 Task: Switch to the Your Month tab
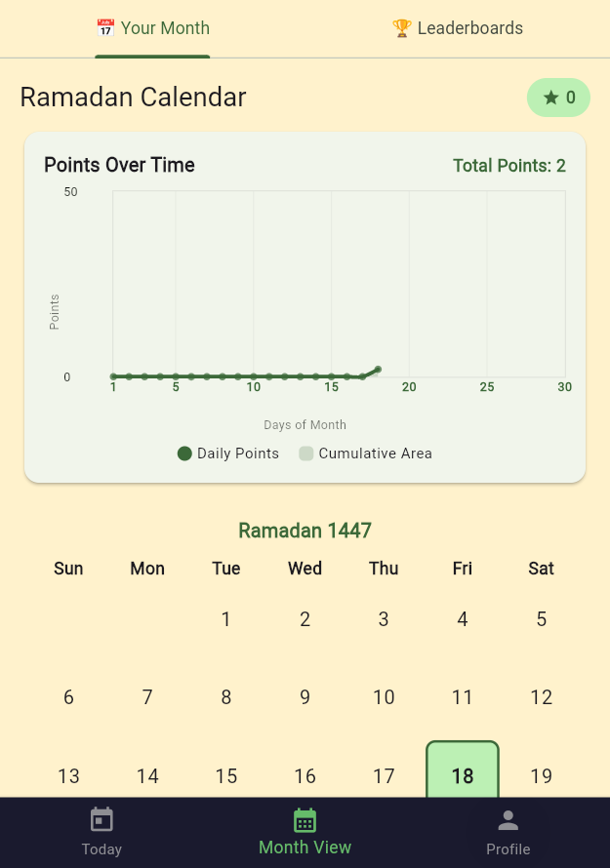(152, 27)
